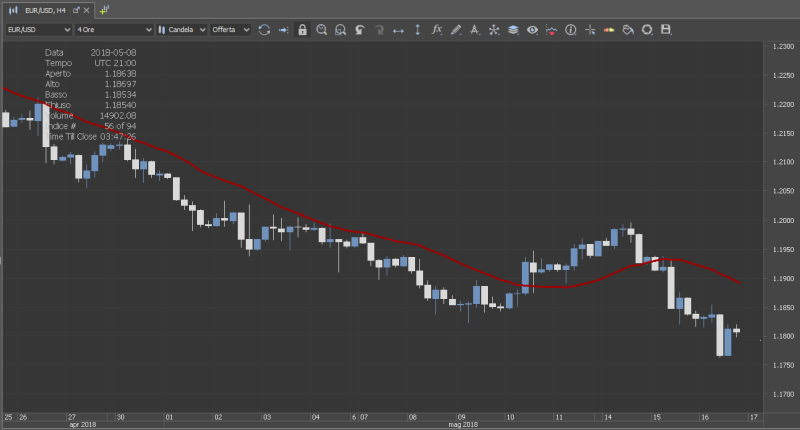Viewport: 800px width, 430px height.
Task: Toggle the chart lock padlock
Action: (303, 30)
